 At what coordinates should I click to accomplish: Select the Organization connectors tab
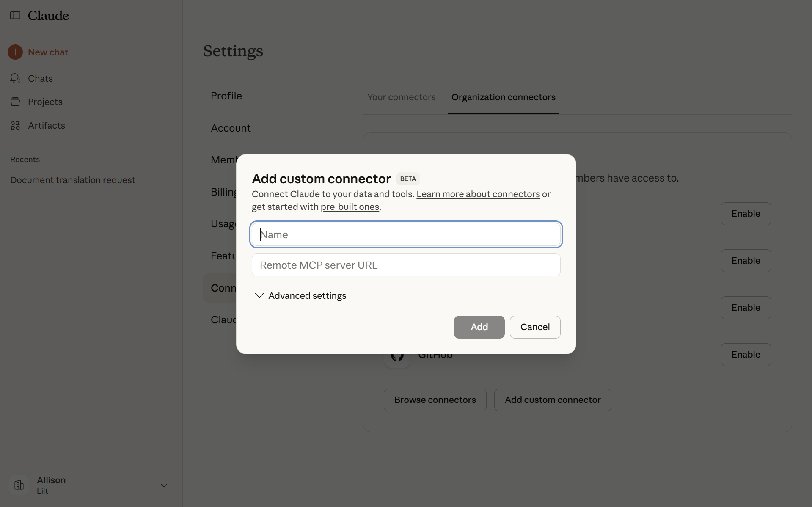(503, 97)
